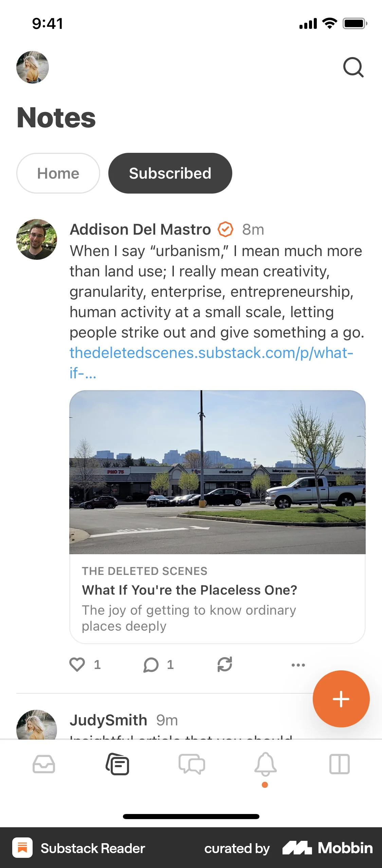Switch to the Home feed
The width and height of the screenshot is (382, 868).
pyautogui.click(x=58, y=173)
